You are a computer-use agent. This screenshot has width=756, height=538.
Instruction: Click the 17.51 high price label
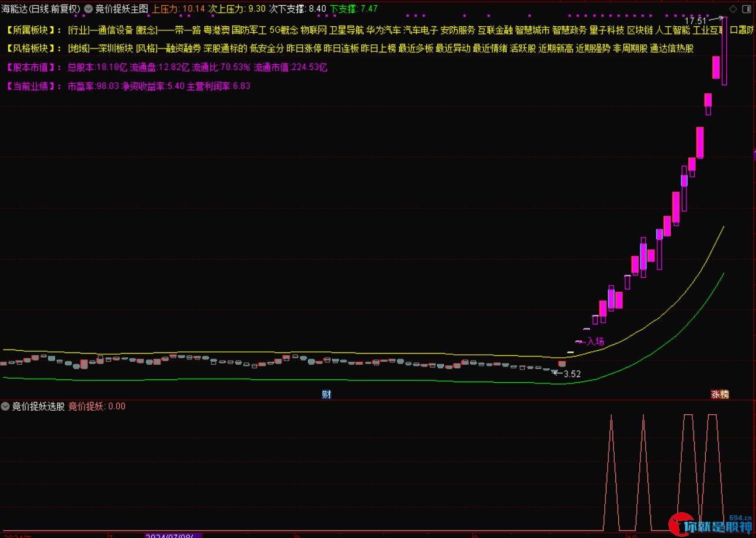click(696, 20)
